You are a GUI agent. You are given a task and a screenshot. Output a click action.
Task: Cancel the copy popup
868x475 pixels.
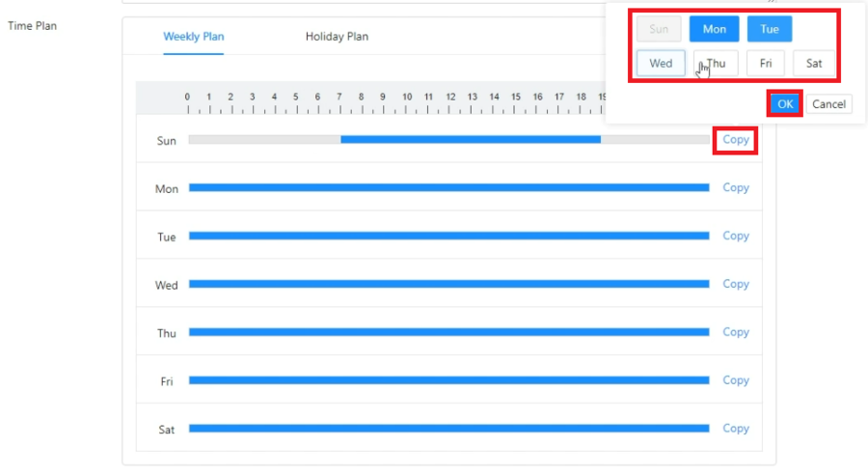(828, 103)
